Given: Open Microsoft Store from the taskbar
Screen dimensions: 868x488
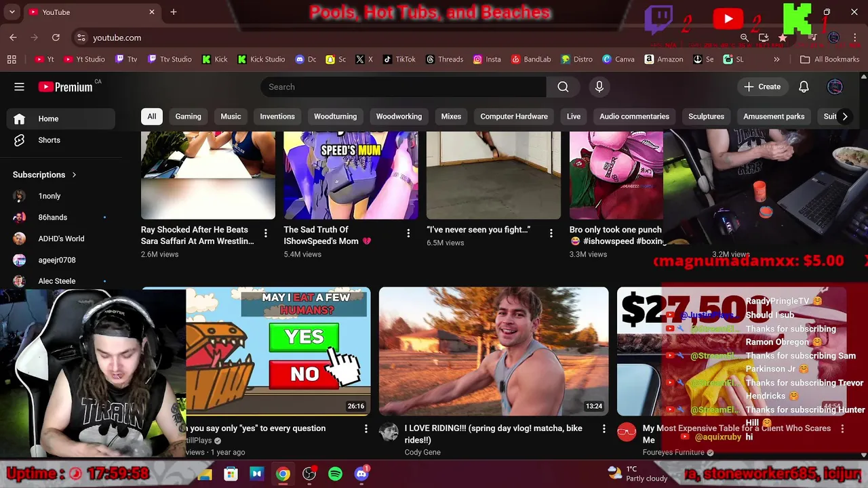Looking at the screenshot, I should point(231,474).
